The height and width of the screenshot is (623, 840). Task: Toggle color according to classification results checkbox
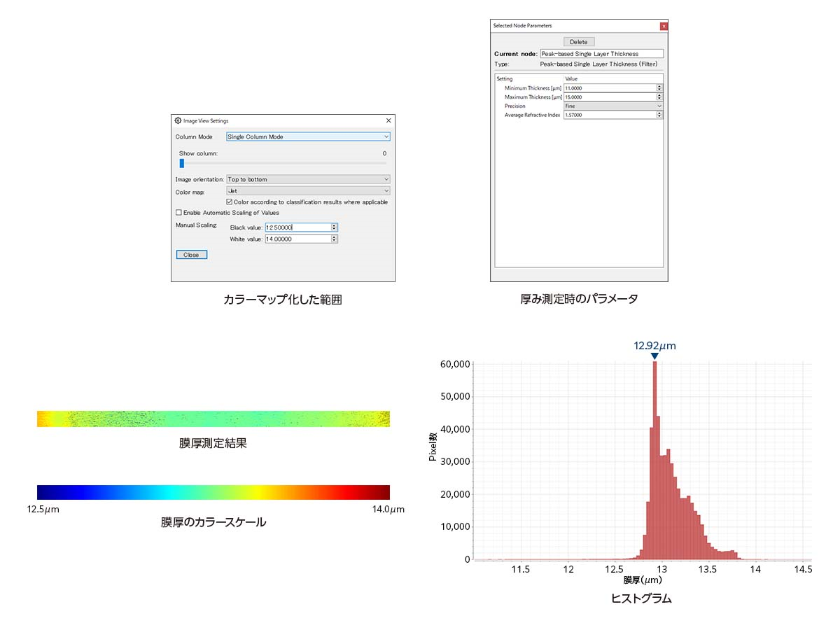point(230,202)
